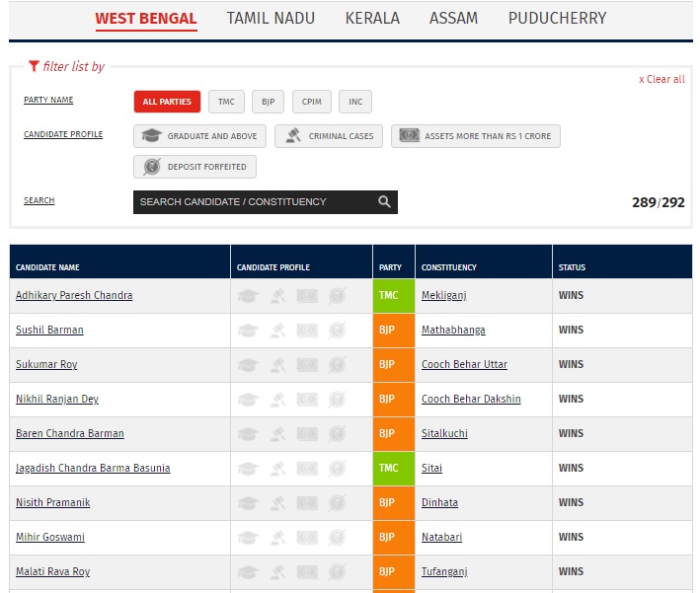Click graduate cap icon in Adhikary Paresh Chandra row
Screen dimensions: 700x593
tap(248, 296)
